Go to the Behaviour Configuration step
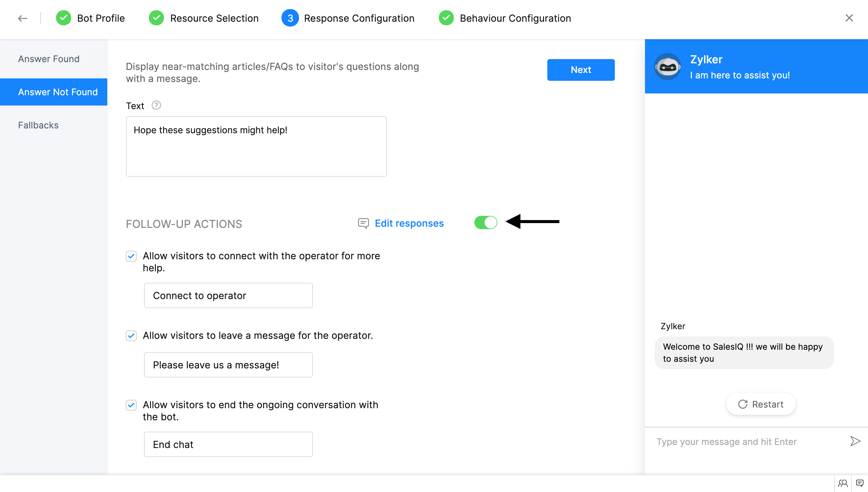The width and height of the screenshot is (868, 492). coord(515,18)
